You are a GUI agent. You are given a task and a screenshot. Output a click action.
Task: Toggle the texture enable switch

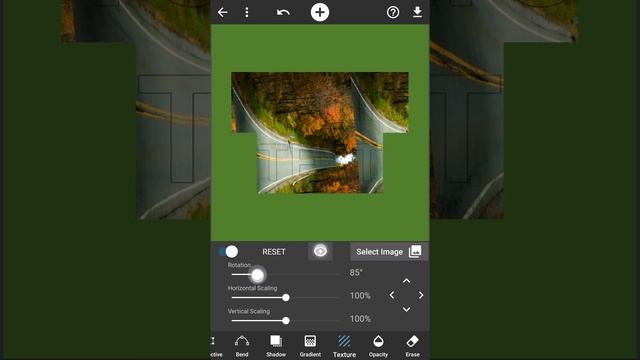pos(228,251)
